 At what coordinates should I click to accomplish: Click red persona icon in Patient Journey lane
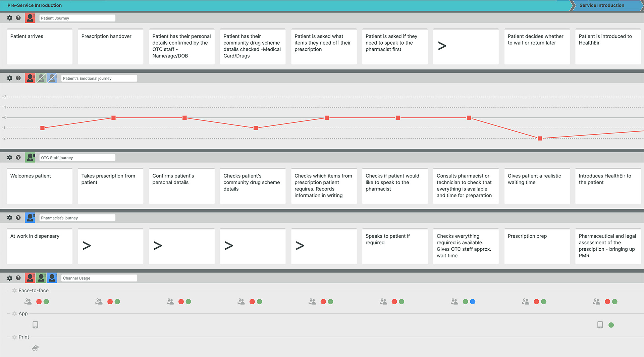click(30, 18)
